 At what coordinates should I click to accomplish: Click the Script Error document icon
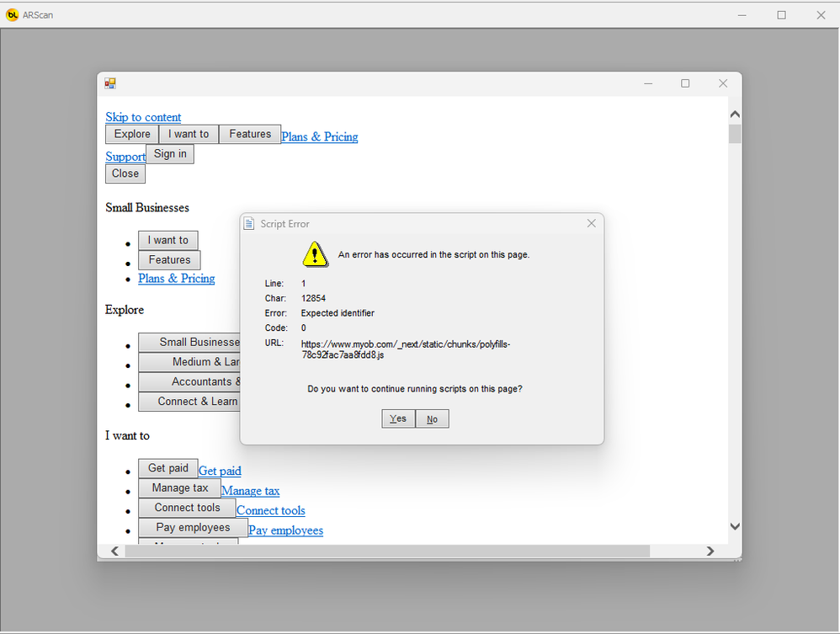point(249,224)
